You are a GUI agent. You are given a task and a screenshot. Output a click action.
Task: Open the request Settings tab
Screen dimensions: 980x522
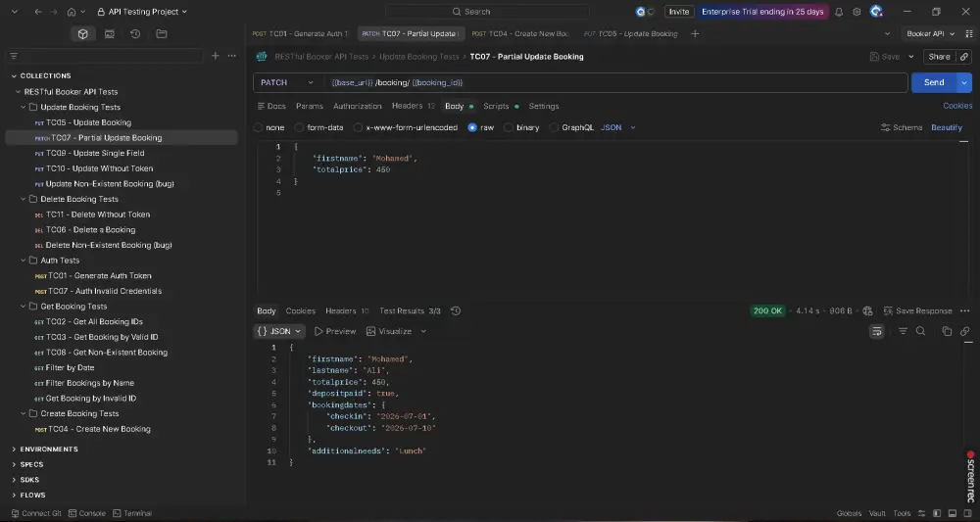pos(544,106)
